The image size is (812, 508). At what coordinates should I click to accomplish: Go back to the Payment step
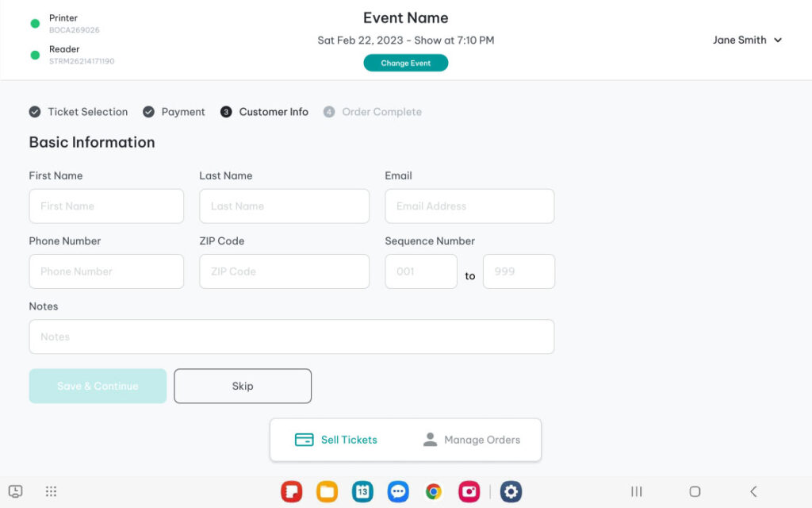(x=174, y=112)
